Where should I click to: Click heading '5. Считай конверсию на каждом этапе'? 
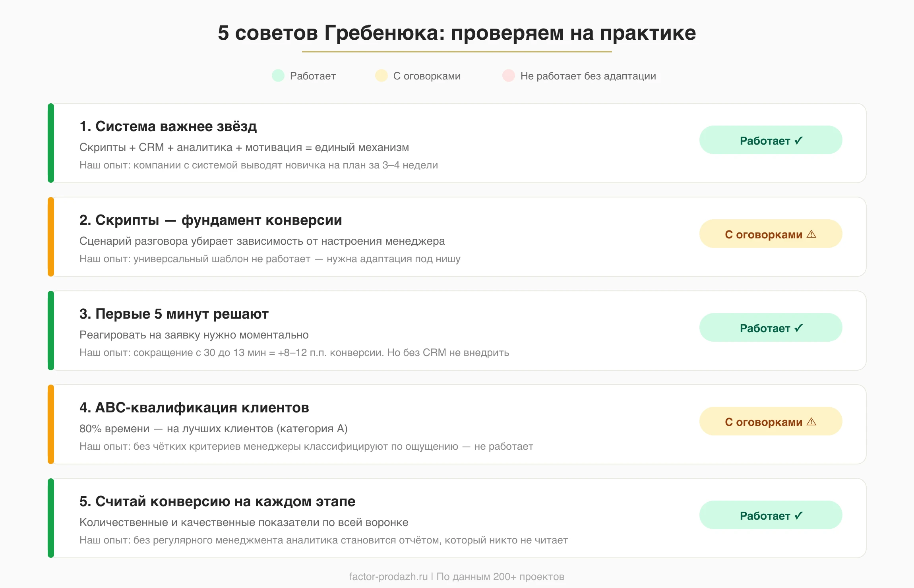coord(217,501)
